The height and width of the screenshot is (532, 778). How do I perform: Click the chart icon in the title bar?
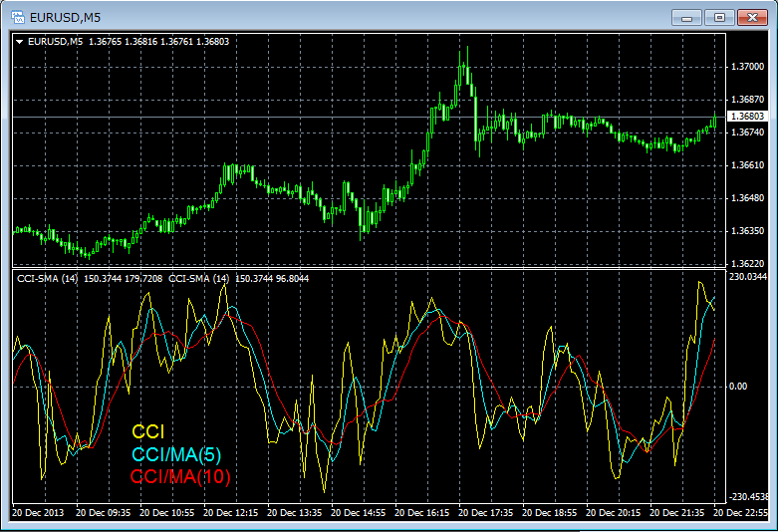click(18, 18)
